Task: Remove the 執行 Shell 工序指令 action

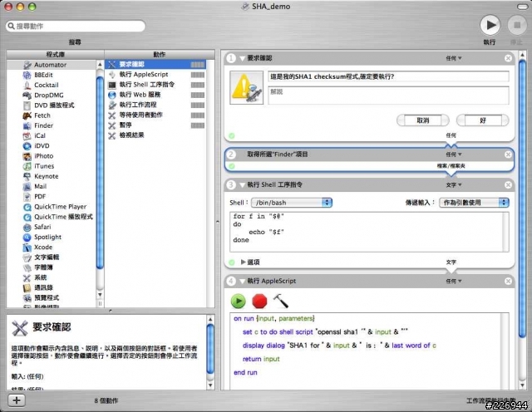Action: pyautogui.click(x=508, y=185)
